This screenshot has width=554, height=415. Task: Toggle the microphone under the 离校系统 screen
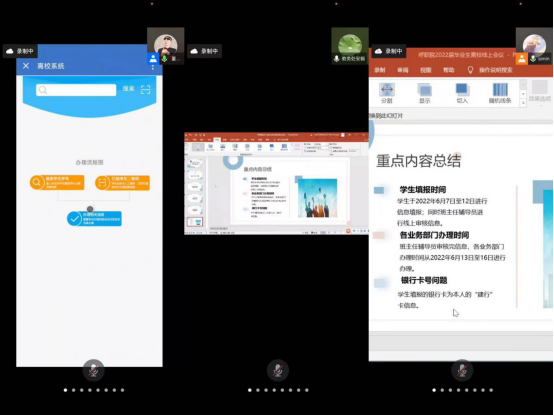click(93, 370)
